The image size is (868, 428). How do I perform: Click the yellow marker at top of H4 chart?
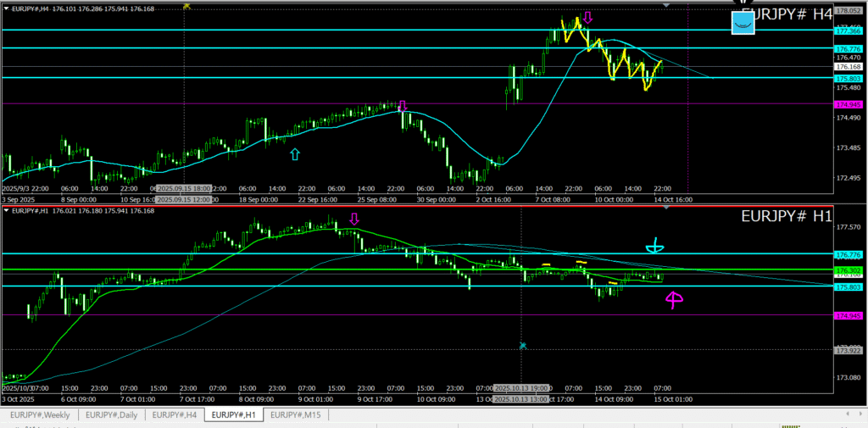(186, 6)
